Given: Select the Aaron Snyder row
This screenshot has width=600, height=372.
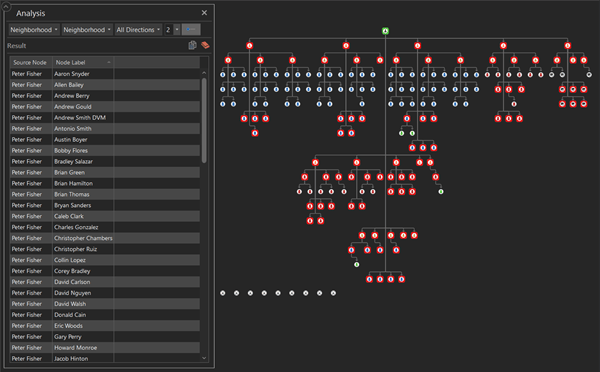Looking at the screenshot, I should (x=105, y=73).
